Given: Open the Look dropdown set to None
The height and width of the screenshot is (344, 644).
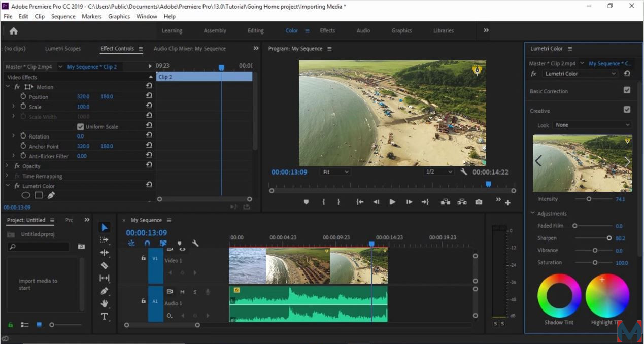Looking at the screenshot, I should (592, 125).
